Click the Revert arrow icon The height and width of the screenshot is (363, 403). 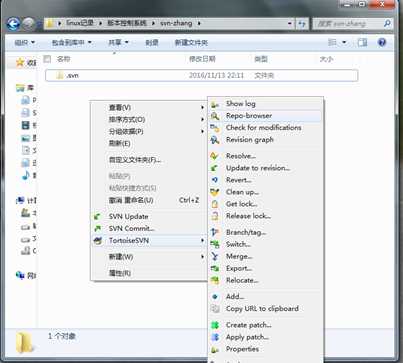(215, 180)
